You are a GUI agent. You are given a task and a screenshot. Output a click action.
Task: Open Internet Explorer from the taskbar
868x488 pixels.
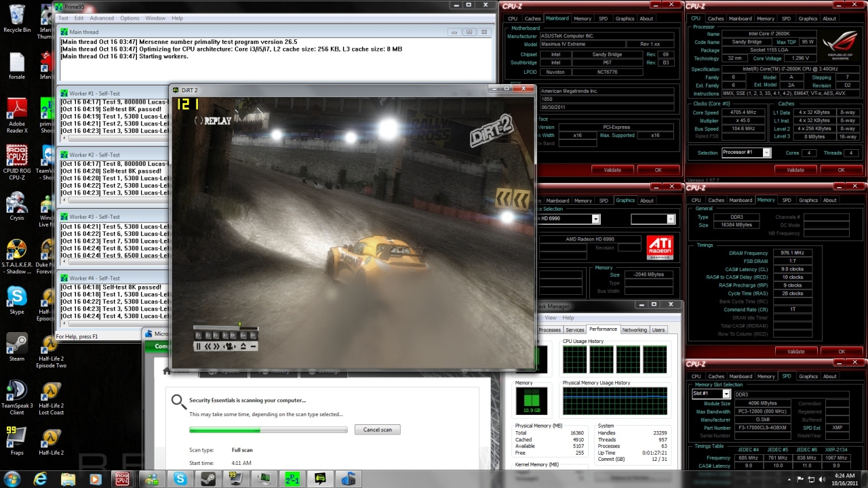[x=40, y=479]
